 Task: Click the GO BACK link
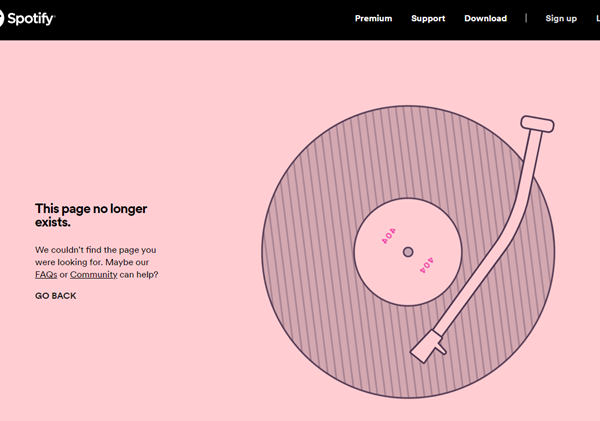pos(55,296)
